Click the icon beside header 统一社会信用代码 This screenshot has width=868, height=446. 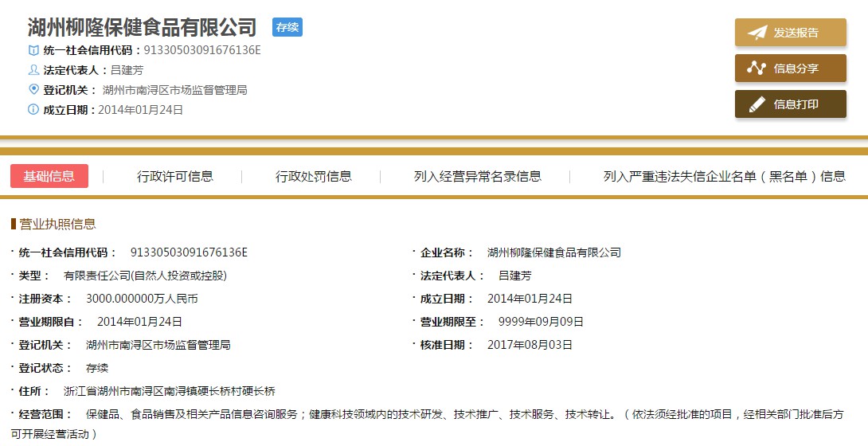(x=33, y=50)
